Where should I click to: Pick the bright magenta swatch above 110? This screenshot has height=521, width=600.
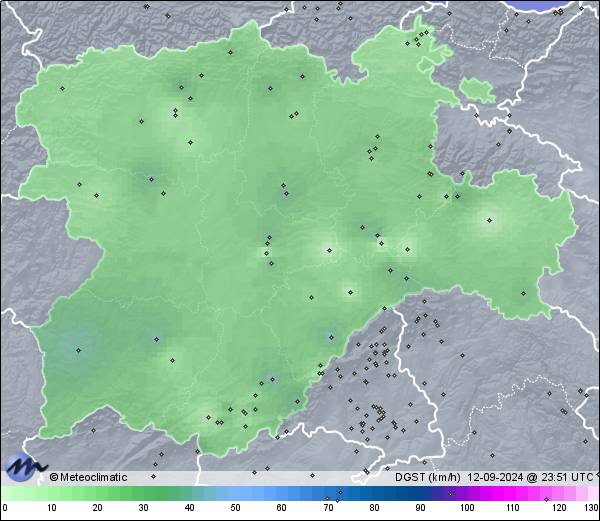point(512,493)
